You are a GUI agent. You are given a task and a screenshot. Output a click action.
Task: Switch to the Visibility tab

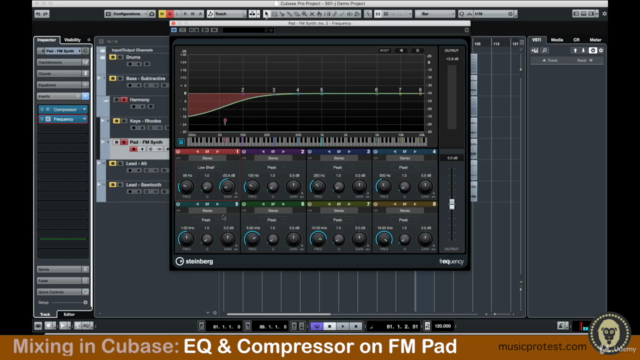coord(72,40)
